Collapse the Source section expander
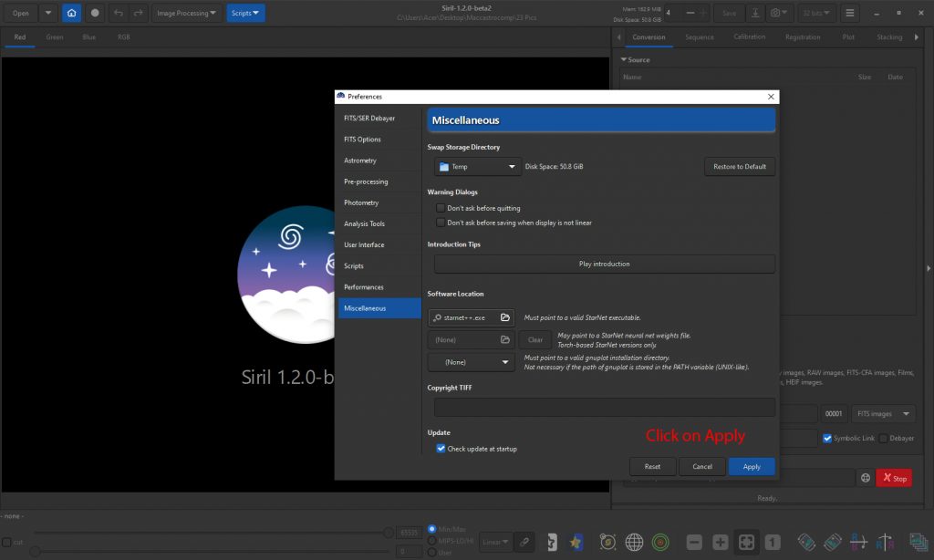934x560 pixels. (624, 59)
